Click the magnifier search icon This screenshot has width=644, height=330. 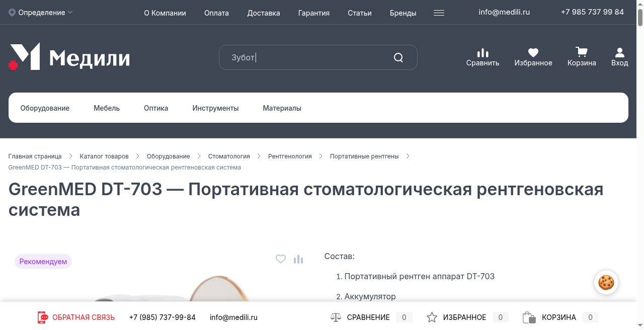(398, 57)
